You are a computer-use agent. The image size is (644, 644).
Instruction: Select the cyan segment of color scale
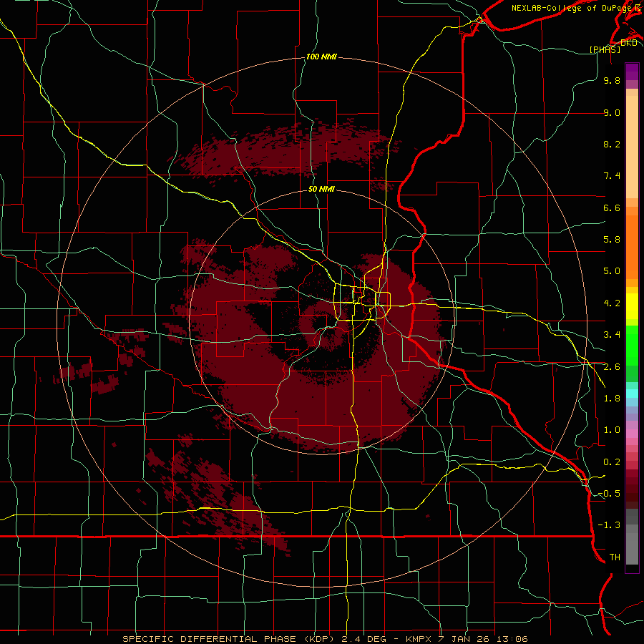pyautogui.click(x=632, y=393)
